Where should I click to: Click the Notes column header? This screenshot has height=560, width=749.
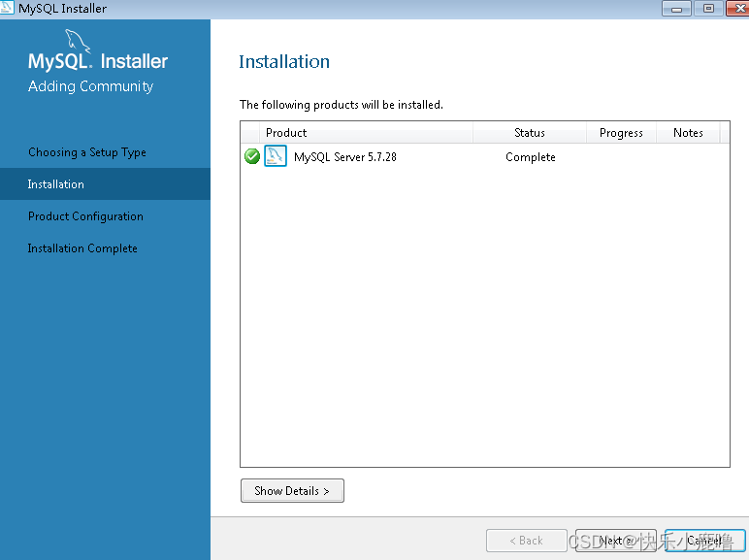[688, 133]
